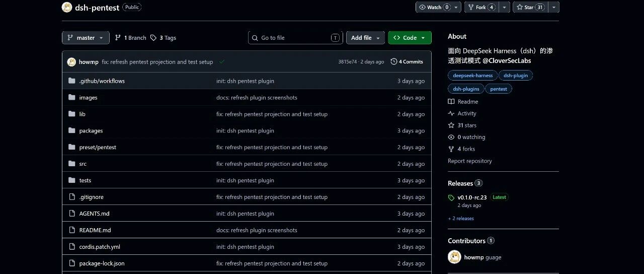Open the cordis.patch.yml file
This screenshot has width=644, height=274.
100,247
